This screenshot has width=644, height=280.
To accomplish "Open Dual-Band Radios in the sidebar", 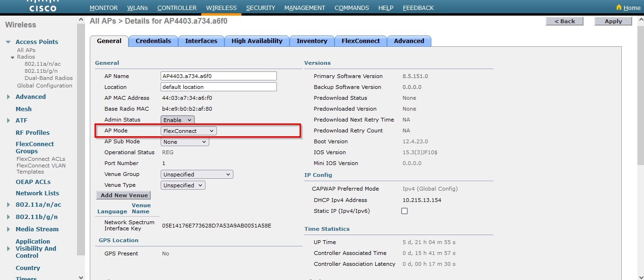I will tap(49, 78).
